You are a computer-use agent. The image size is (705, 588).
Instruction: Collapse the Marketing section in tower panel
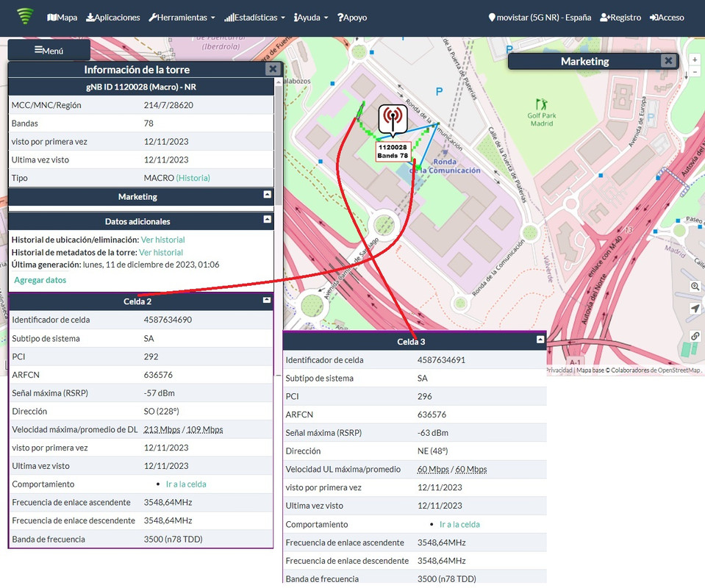(x=267, y=194)
